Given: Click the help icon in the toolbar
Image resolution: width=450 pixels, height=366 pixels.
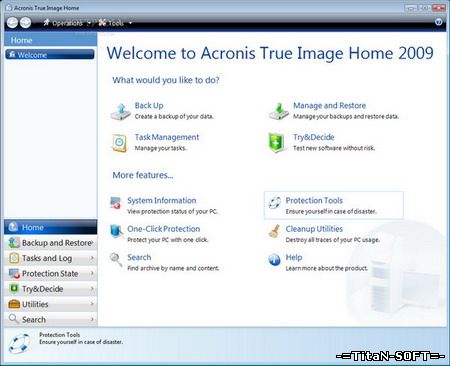Looking at the screenshot, I should tap(439, 22).
